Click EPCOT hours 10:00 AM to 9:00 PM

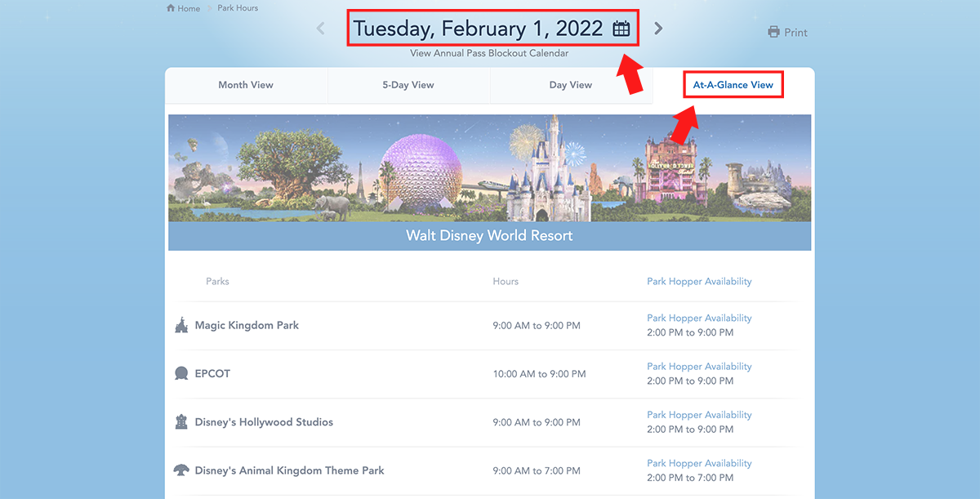(539, 374)
